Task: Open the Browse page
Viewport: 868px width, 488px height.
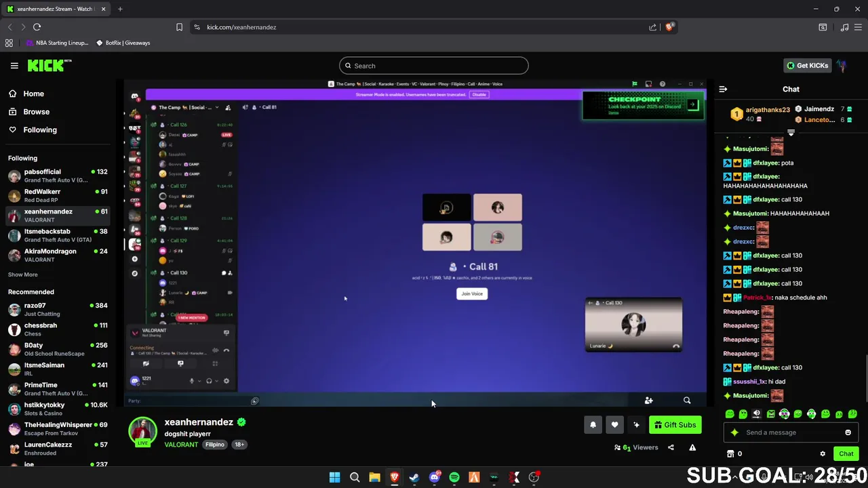Action: (x=36, y=112)
